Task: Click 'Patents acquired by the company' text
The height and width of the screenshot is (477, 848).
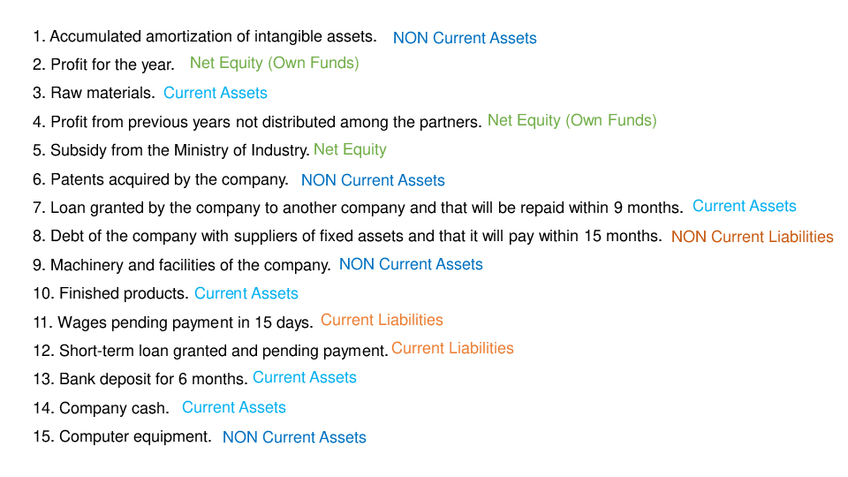Action: point(161,180)
